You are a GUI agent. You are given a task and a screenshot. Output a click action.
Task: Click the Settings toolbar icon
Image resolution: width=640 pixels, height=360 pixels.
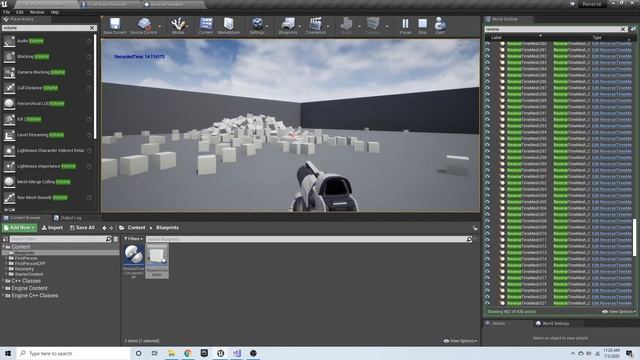pos(257,24)
